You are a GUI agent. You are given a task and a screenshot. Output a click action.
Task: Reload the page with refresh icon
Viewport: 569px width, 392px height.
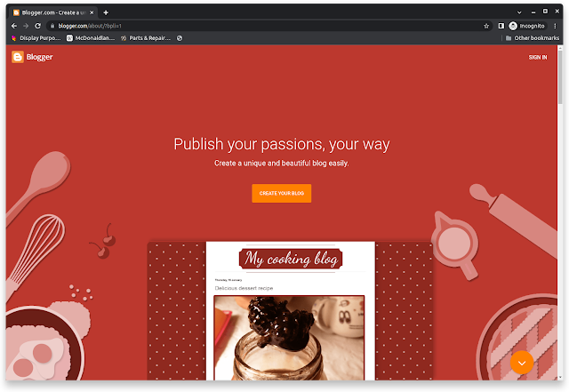(x=37, y=26)
